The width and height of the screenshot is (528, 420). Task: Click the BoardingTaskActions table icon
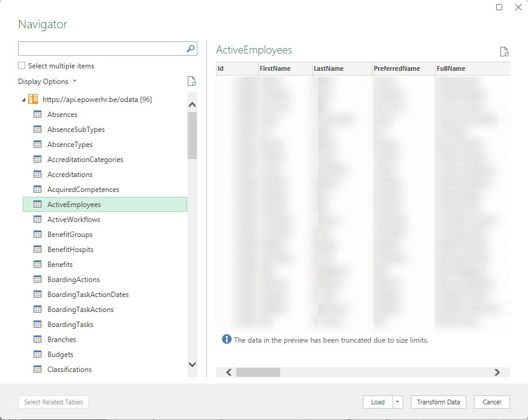coord(37,309)
